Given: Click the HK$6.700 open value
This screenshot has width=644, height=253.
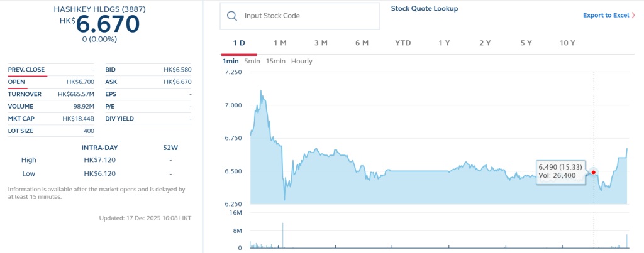Looking at the screenshot, I should pyautogui.click(x=80, y=82).
